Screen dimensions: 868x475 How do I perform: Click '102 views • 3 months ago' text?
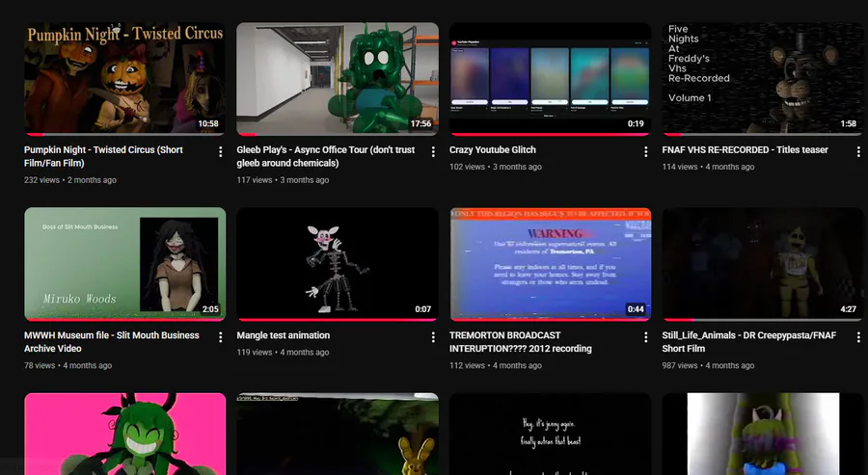pyautogui.click(x=496, y=167)
